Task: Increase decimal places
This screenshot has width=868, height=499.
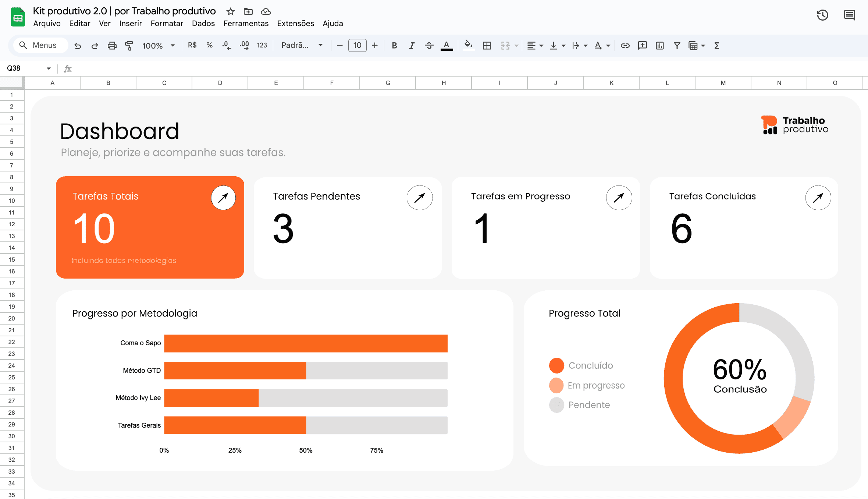Action: pyautogui.click(x=244, y=46)
